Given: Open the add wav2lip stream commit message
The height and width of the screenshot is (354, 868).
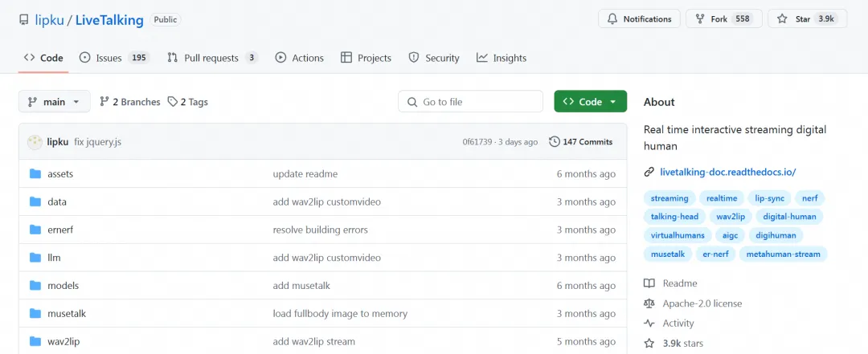Looking at the screenshot, I should [x=314, y=342].
